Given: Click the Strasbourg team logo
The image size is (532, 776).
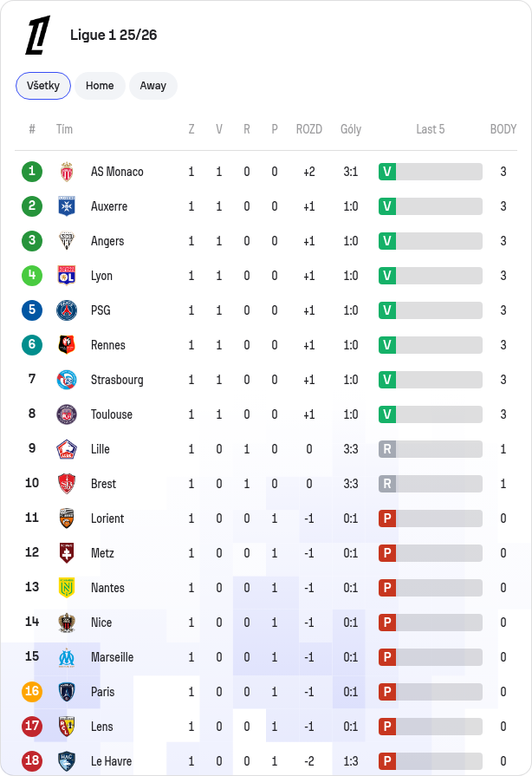Looking at the screenshot, I should 67,380.
